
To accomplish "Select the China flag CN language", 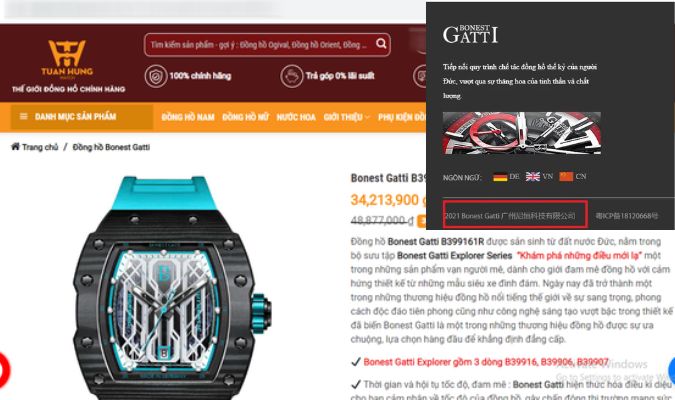I will (x=566, y=177).
